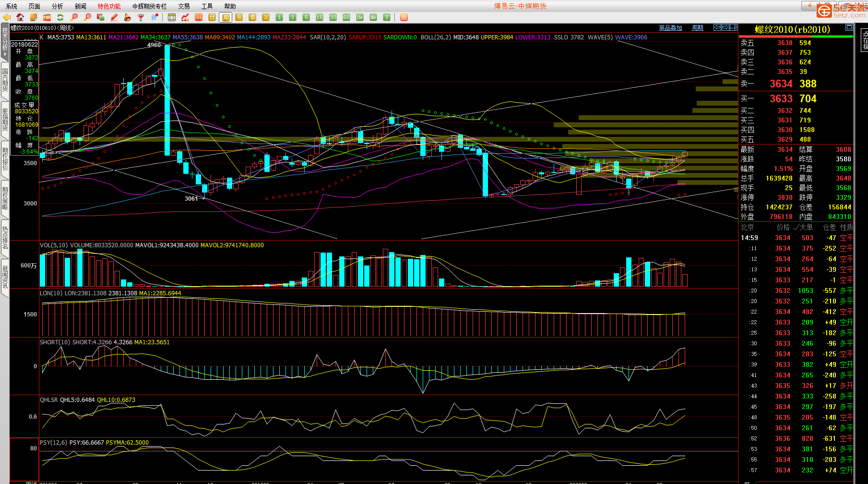This screenshot has width=868, height=484.
Task: Toggle weekly 周 K-line period
Action: point(226,17)
